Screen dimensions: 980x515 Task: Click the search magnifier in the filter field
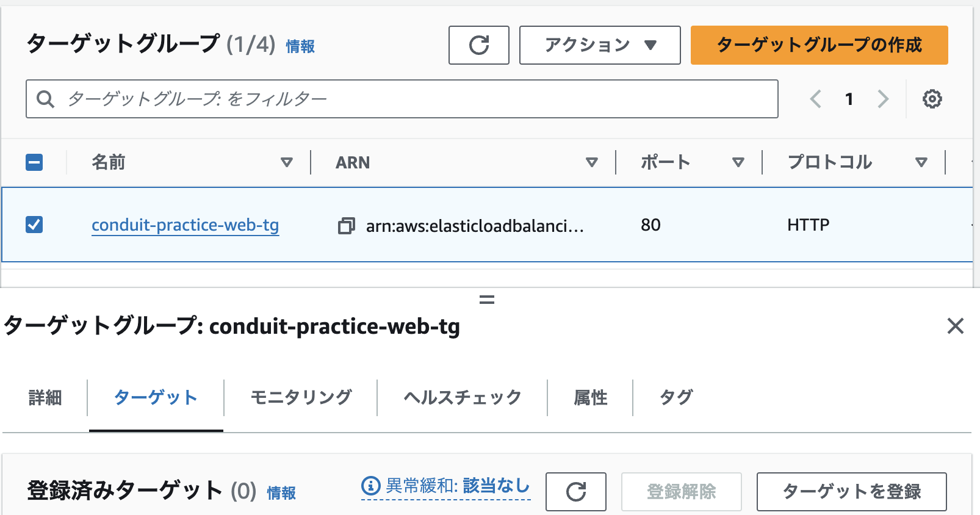[46, 98]
